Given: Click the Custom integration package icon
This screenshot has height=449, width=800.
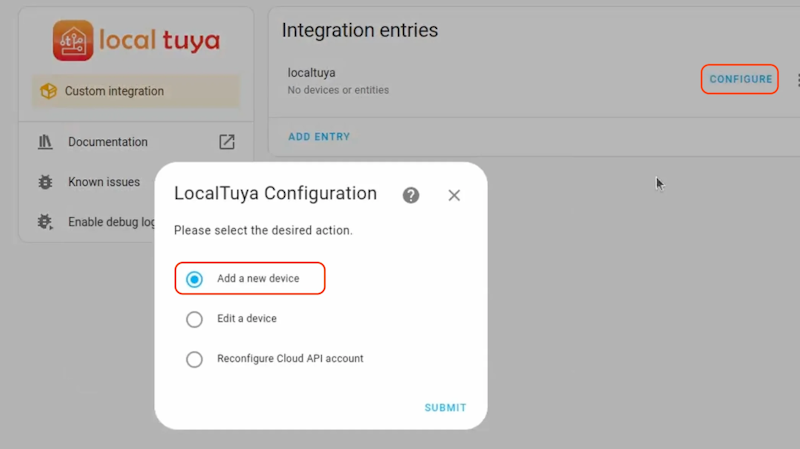Looking at the screenshot, I should click(48, 91).
